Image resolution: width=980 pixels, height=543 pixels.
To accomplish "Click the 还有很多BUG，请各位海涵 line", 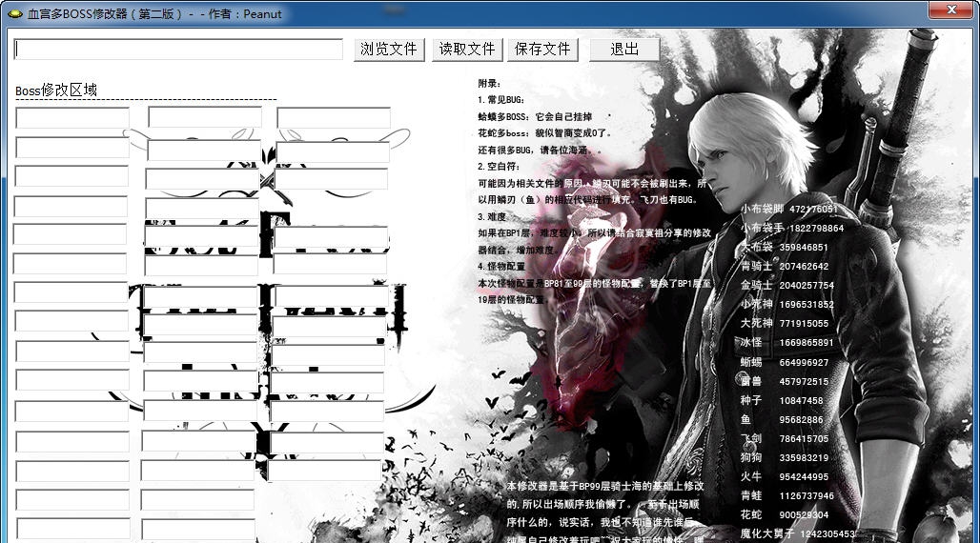I will [x=538, y=150].
